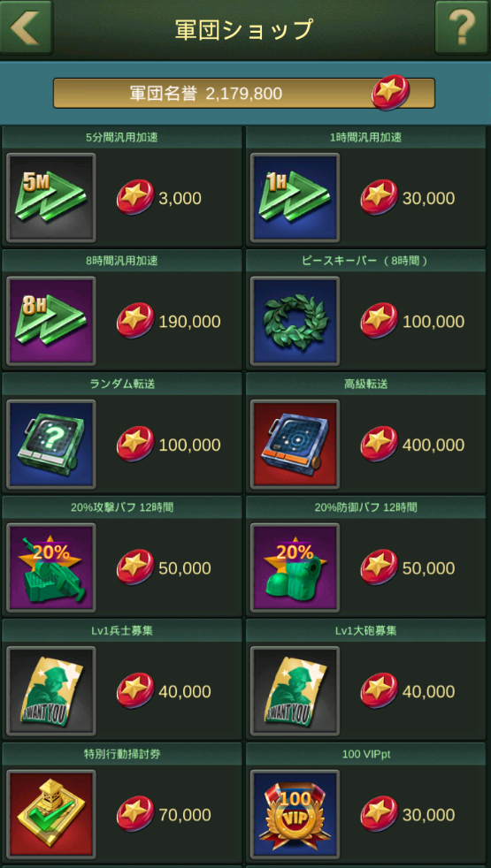Viewport: 491px width, 868px height.
Task: Pick the random teleport question mark device
Action: click(51, 445)
